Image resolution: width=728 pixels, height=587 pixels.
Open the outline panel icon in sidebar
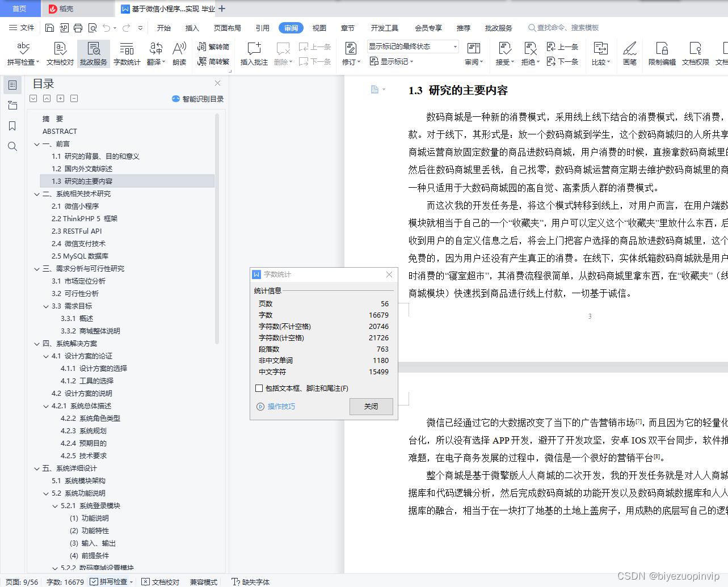click(12, 85)
